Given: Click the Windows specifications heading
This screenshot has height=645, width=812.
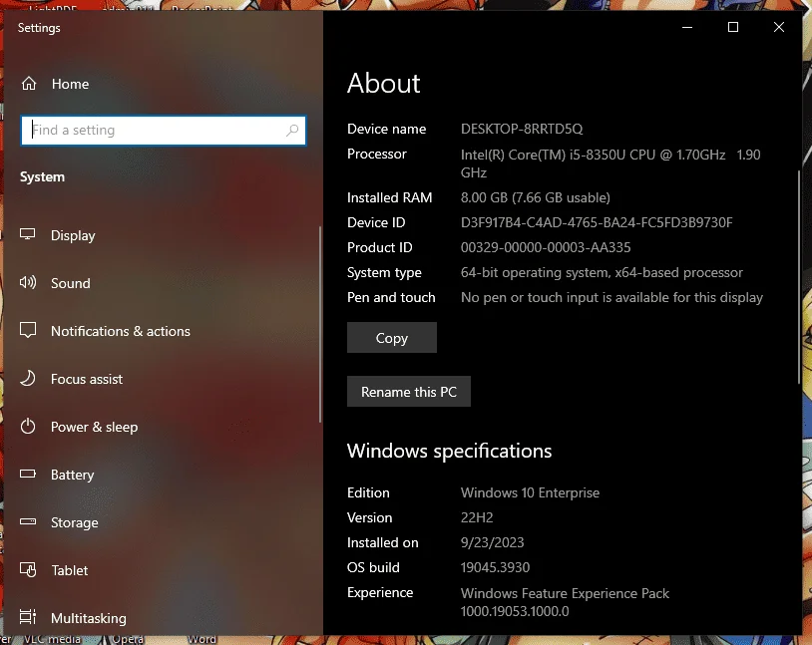Looking at the screenshot, I should pyautogui.click(x=449, y=452).
